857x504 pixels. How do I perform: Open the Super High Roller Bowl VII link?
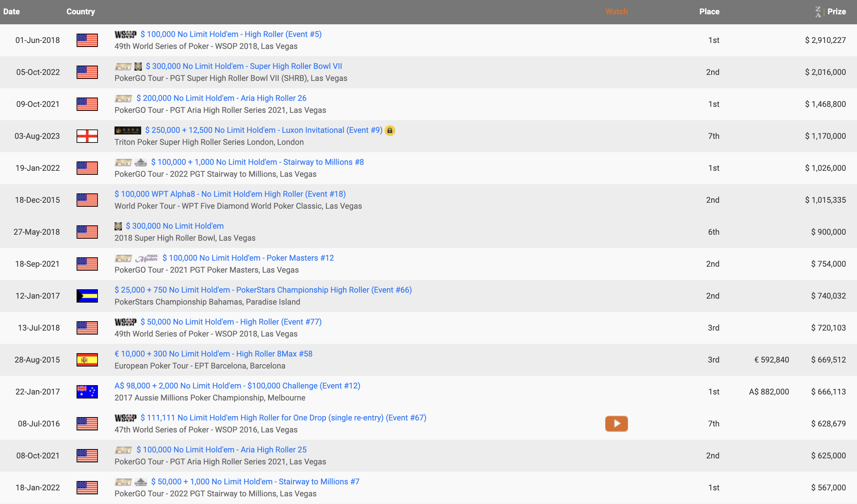coord(243,66)
